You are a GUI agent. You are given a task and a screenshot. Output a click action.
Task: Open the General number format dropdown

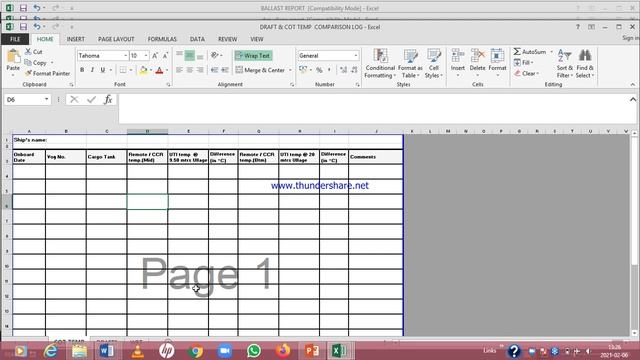(x=356, y=56)
